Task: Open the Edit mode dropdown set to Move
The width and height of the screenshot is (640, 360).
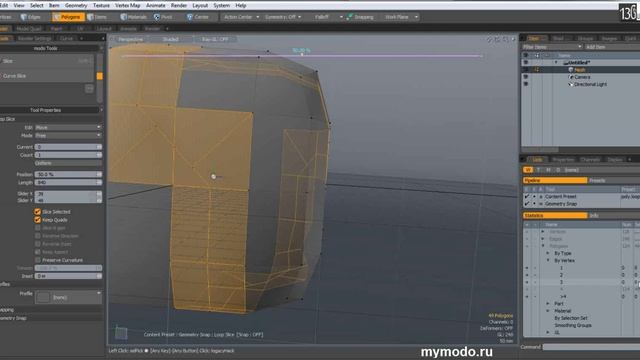Action: click(68, 127)
